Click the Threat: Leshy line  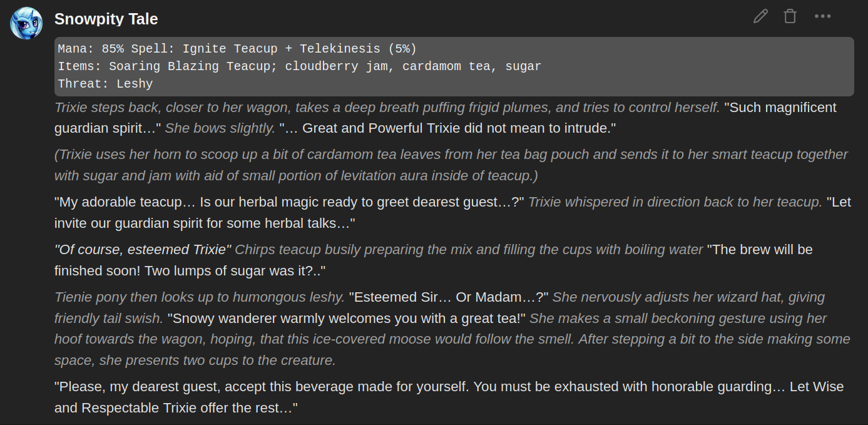click(x=105, y=84)
